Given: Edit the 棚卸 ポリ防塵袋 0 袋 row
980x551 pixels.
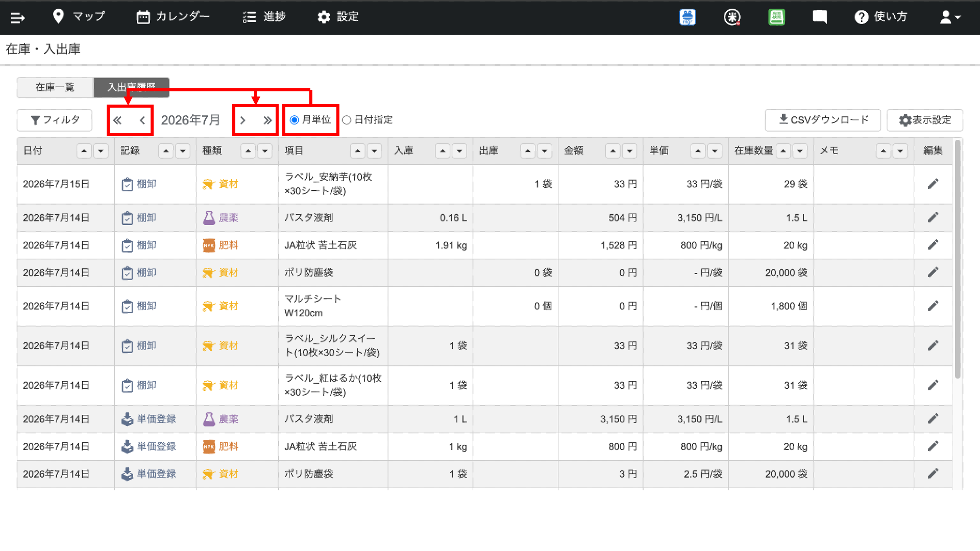Looking at the screenshot, I should pyautogui.click(x=933, y=272).
